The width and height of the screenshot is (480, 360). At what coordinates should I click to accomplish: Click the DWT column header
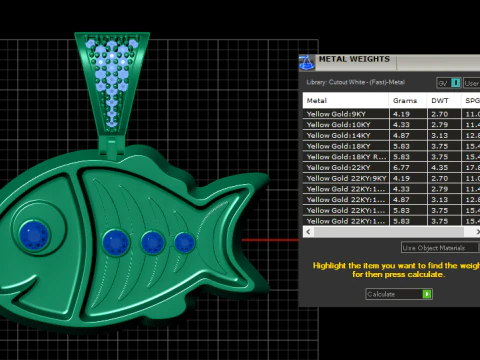click(x=444, y=100)
